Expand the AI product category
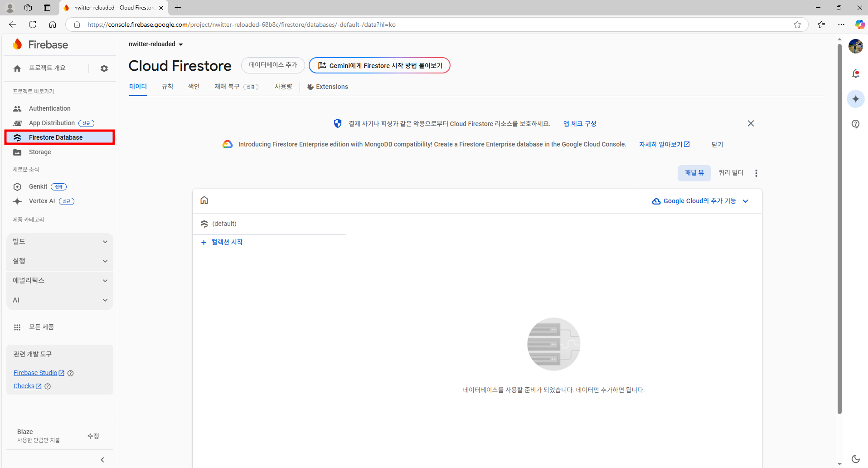This screenshot has height=468, width=868. [x=60, y=300]
